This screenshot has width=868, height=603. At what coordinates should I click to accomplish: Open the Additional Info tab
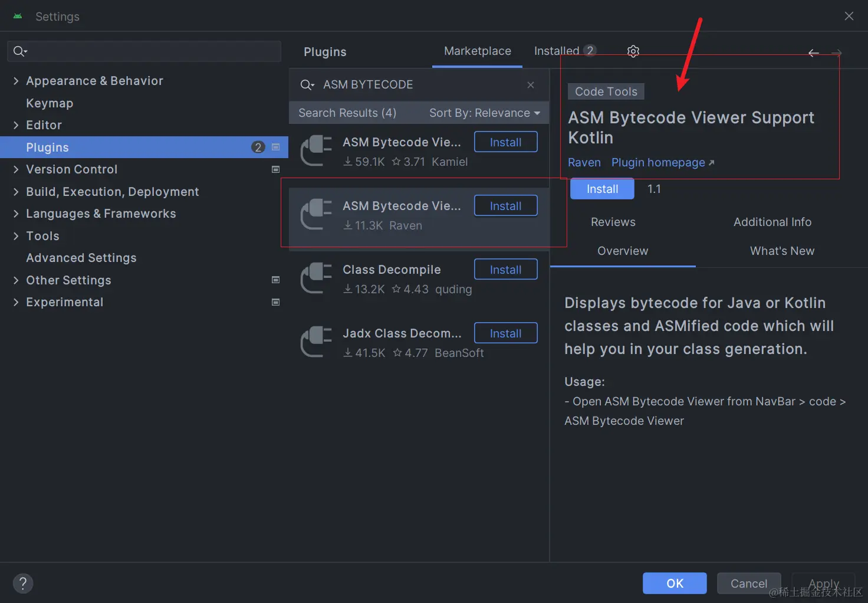click(x=772, y=222)
